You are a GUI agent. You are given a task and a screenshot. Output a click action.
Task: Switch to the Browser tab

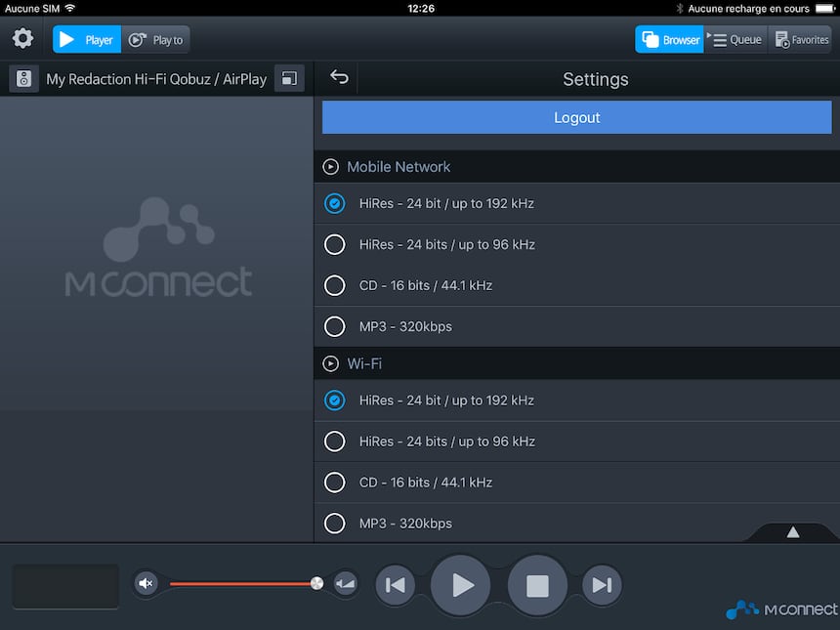669,40
